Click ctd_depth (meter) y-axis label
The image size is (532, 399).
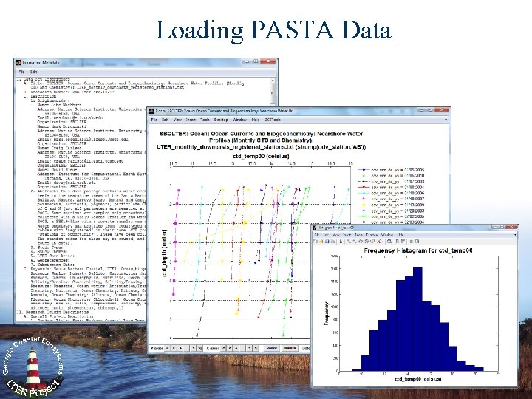click(165, 253)
